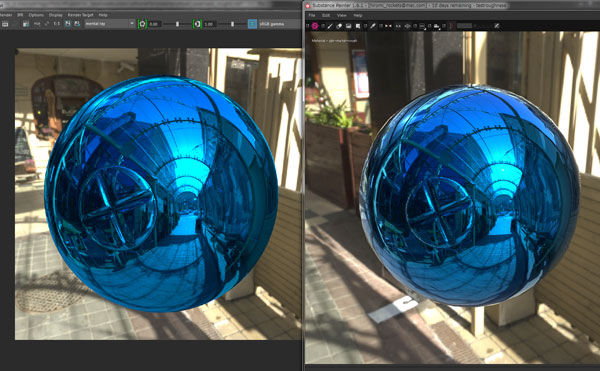Open File menu in Substance Painter

[312, 15]
